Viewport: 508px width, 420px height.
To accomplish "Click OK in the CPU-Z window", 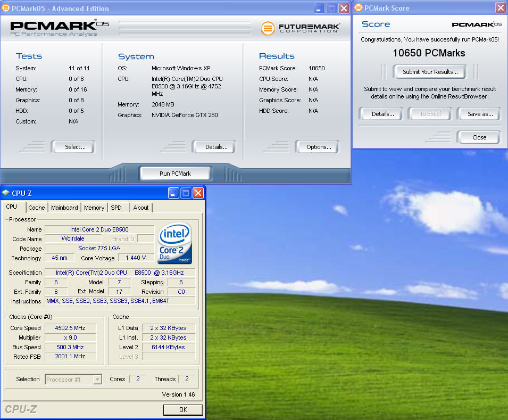I will coord(183,410).
